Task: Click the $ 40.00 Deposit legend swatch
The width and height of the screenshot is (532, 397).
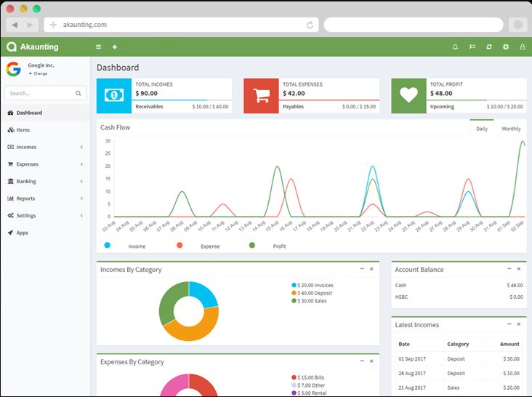Action: click(x=294, y=293)
